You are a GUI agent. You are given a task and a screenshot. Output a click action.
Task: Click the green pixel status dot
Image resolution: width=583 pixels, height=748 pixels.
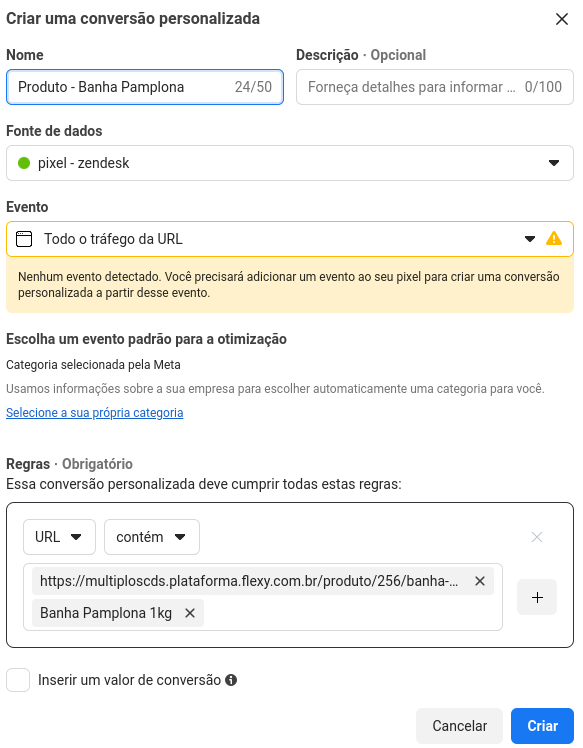24,163
